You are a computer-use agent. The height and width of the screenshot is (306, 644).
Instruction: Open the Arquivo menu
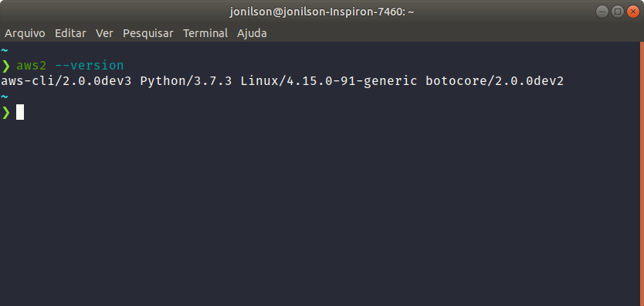tap(25, 33)
